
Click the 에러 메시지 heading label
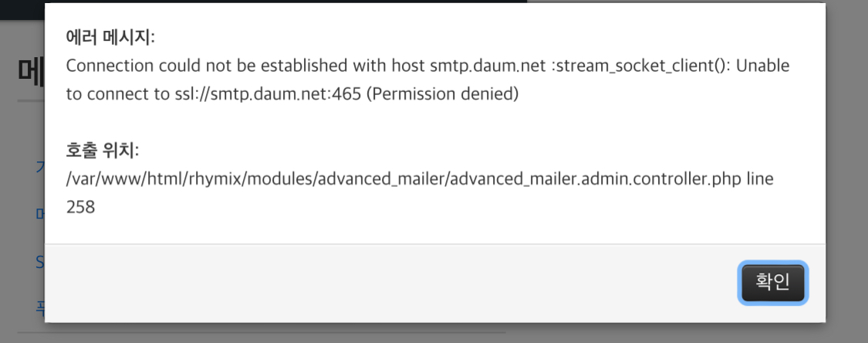(x=110, y=38)
